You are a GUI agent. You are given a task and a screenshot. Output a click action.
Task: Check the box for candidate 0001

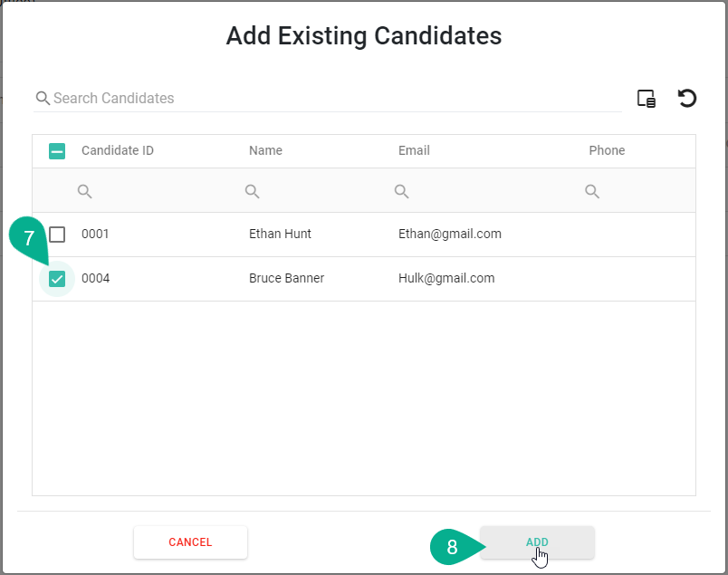click(x=57, y=235)
